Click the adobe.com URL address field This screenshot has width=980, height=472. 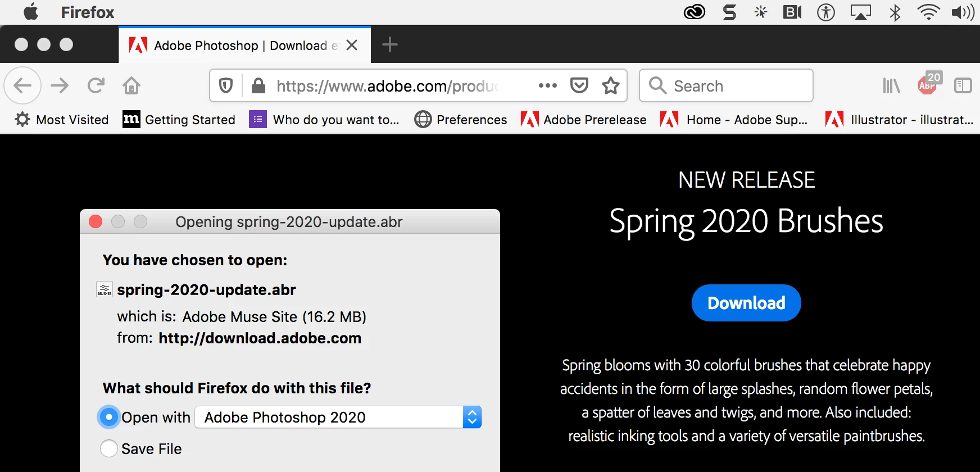pyautogui.click(x=388, y=85)
